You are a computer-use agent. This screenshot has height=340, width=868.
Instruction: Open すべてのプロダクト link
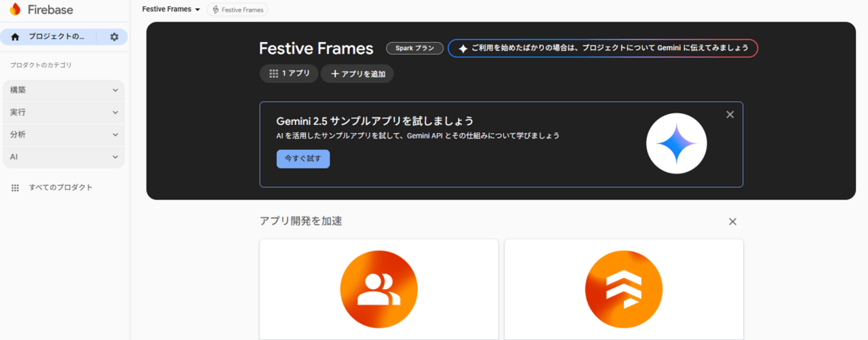pos(60,187)
